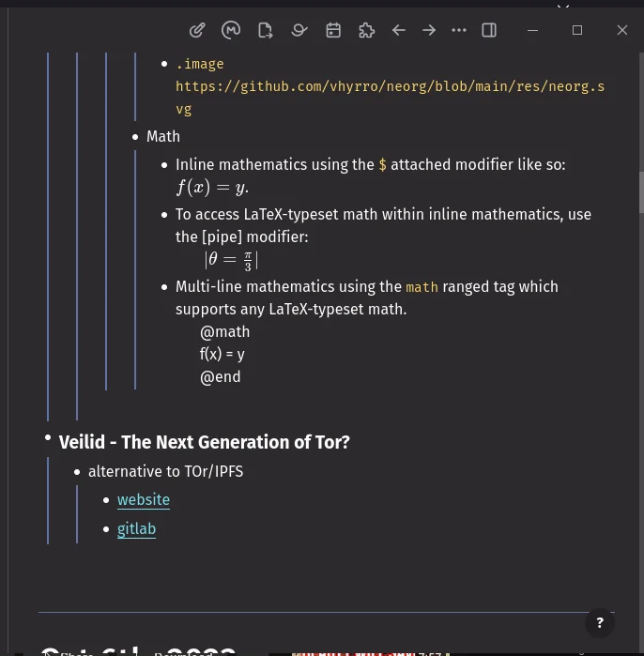Click the Veilid - The Next Generation heading
This screenshot has width=644, height=656.
(x=205, y=442)
